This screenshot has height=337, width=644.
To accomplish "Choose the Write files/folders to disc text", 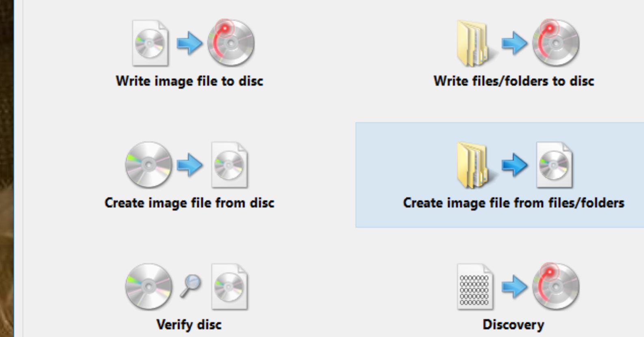I will (x=514, y=81).
